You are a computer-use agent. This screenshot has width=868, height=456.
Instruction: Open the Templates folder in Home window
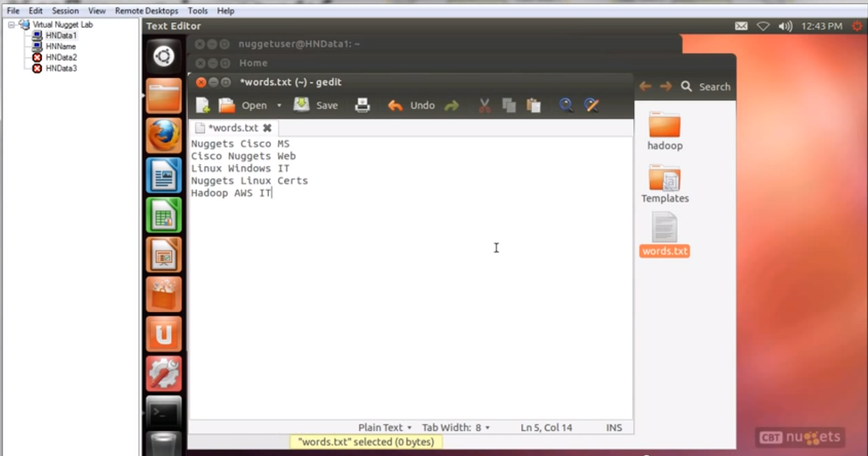(665, 184)
